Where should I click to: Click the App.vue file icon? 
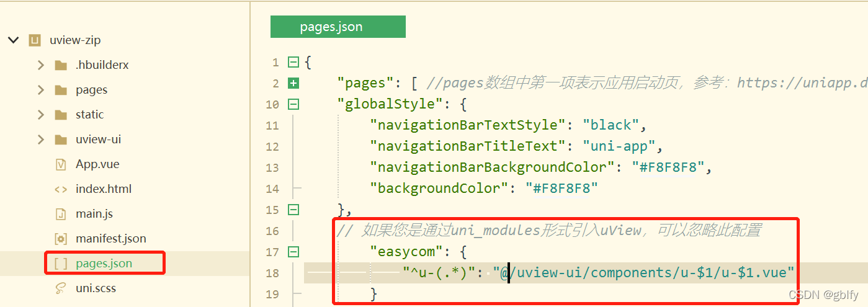tap(61, 164)
